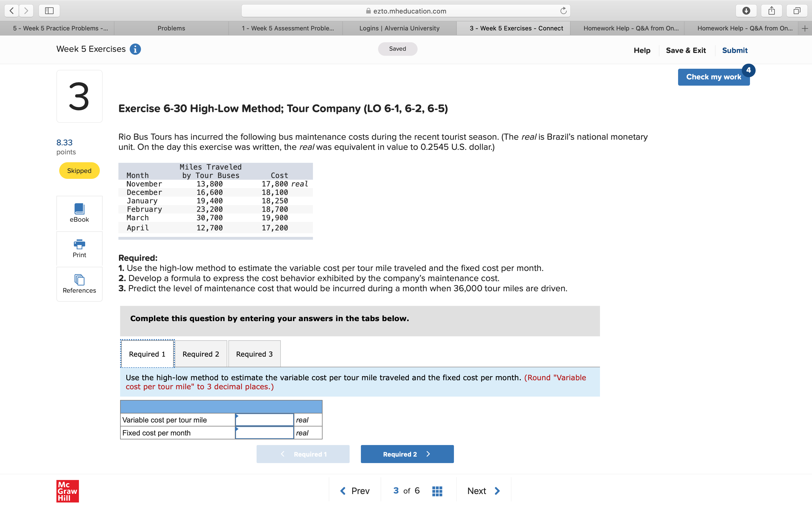Click the Variable cost per tour mile field
Image resolution: width=812 pixels, height=507 pixels.
point(264,419)
